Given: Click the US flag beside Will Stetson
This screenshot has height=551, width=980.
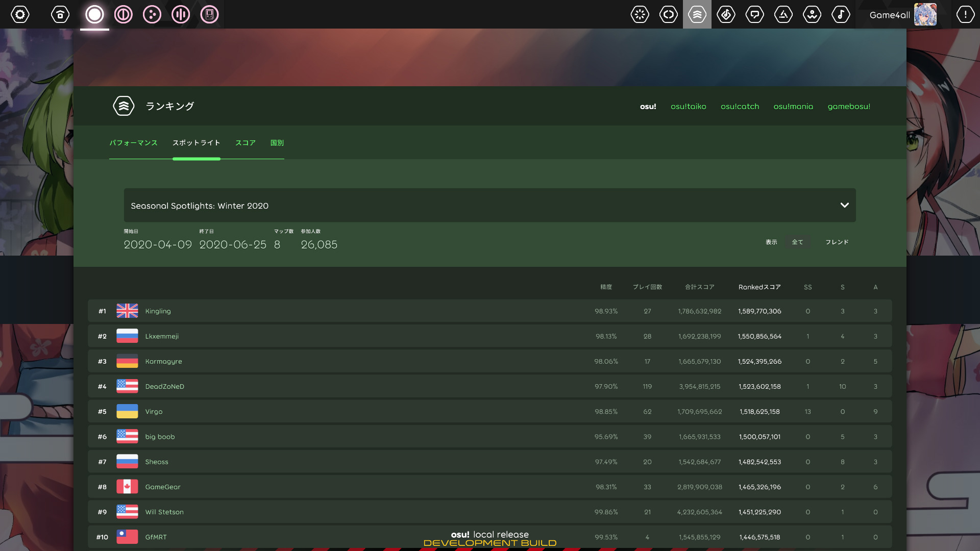Looking at the screenshot, I should 127,512.
